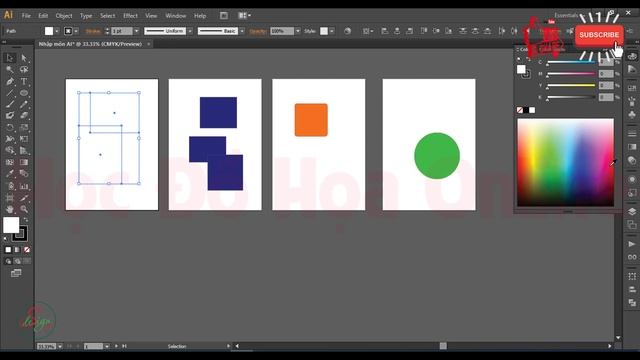Open the Layers panel from right dock
The height and width of the screenshot is (360, 640).
click(x=632, y=211)
